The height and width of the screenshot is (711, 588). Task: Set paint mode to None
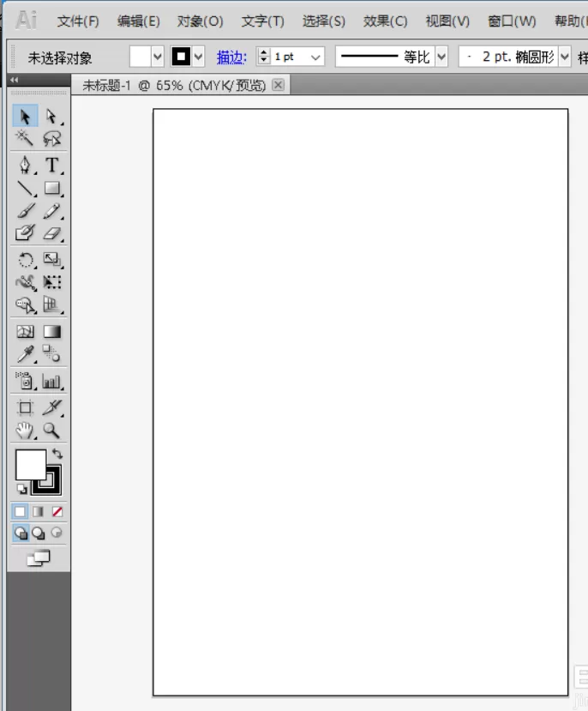tap(57, 512)
